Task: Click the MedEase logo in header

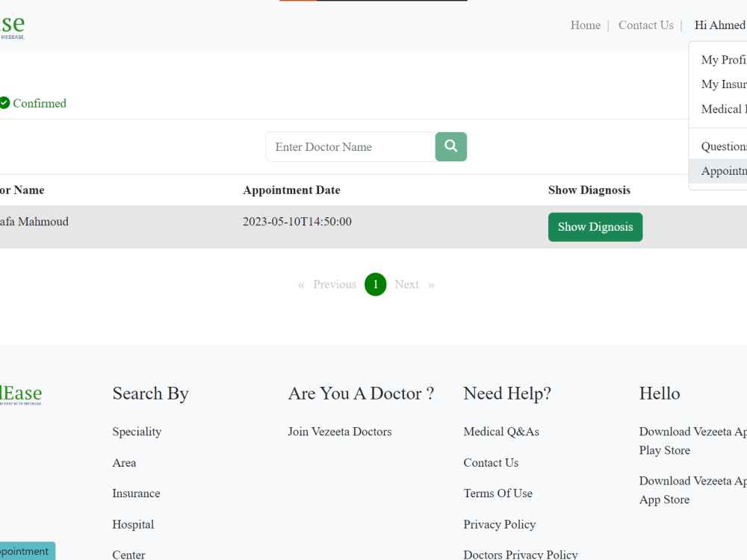Action: click(12, 26)
